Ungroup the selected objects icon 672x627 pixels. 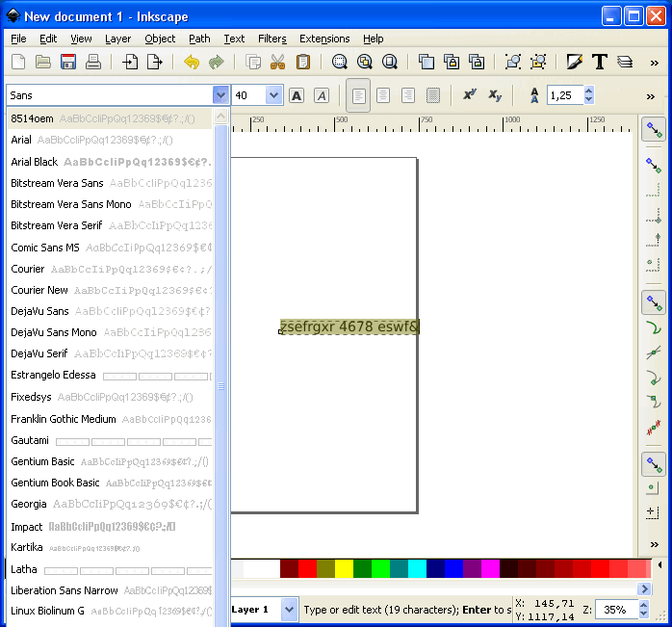[538, 63]
